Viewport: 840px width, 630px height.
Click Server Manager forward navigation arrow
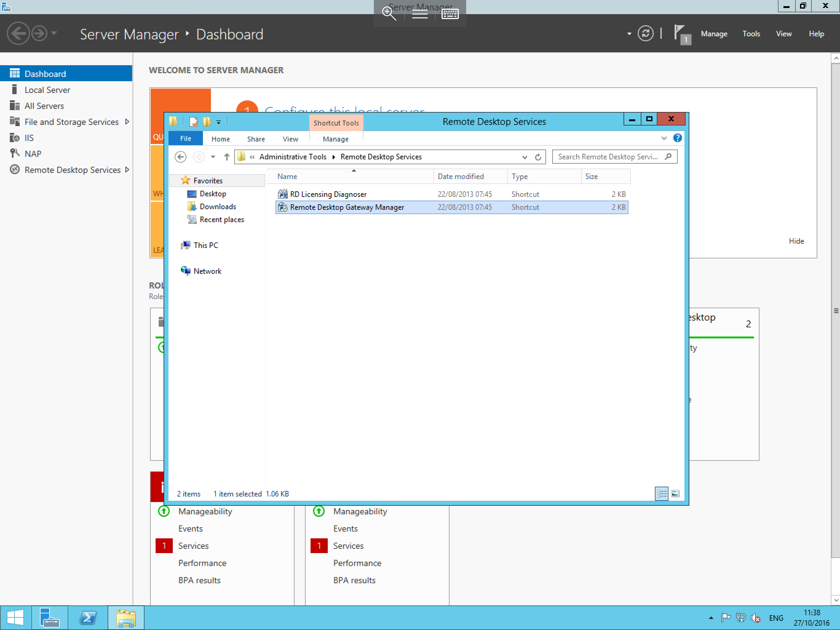tap(39, 34)
